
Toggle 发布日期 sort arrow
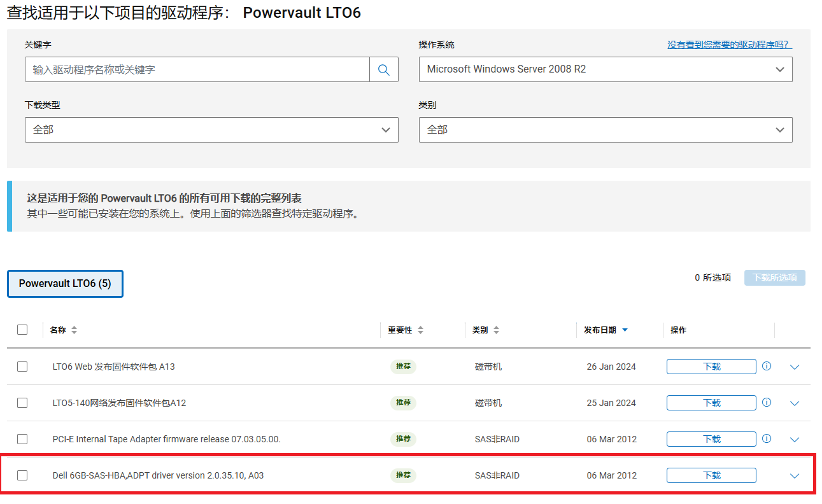pyautogui.click(x=625, y=330)
